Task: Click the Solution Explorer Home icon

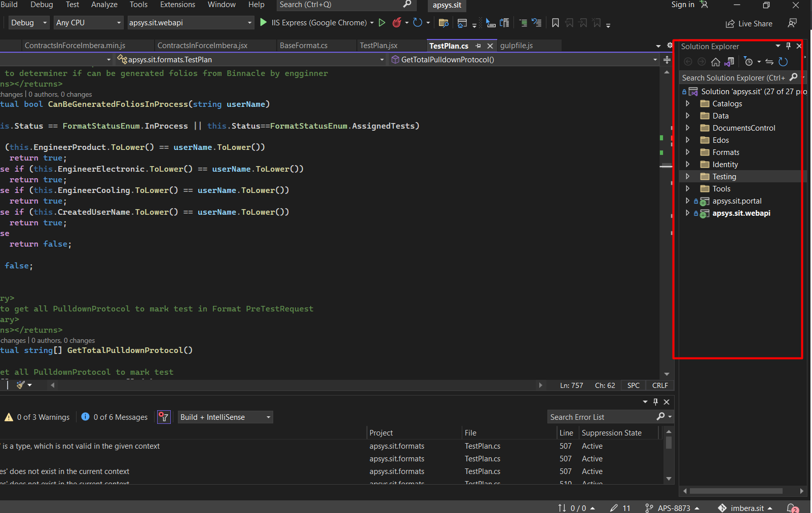Action: (715, 62)
